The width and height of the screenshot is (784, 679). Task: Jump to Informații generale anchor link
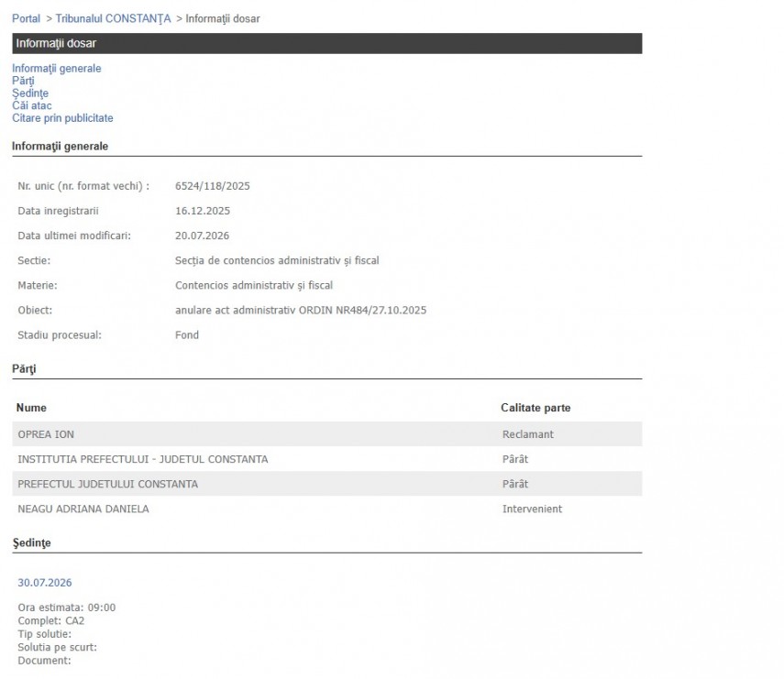point(57,69)
